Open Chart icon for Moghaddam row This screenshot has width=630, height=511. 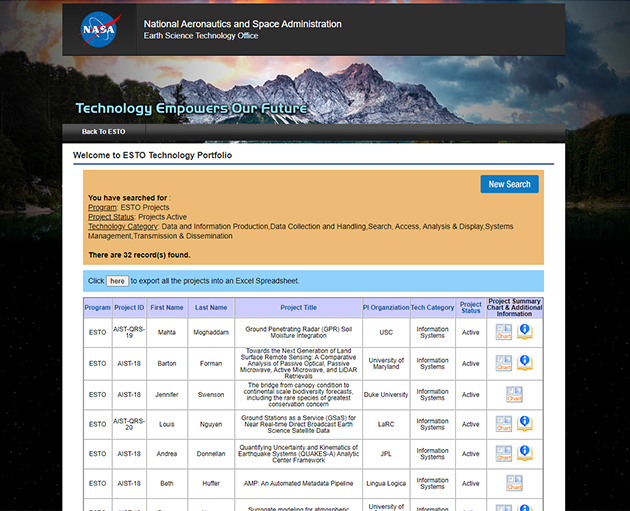(x=503, y=332)
